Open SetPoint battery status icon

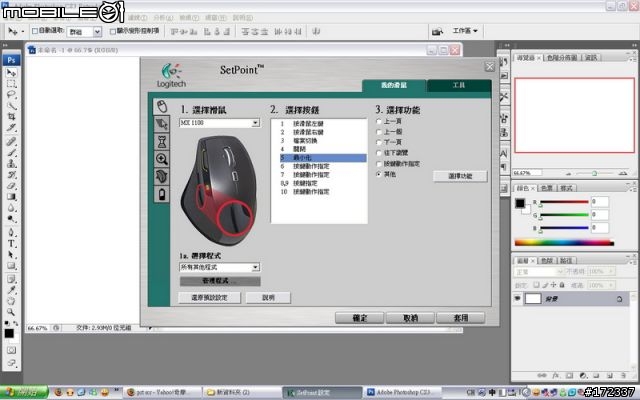[x=162, y=194]
